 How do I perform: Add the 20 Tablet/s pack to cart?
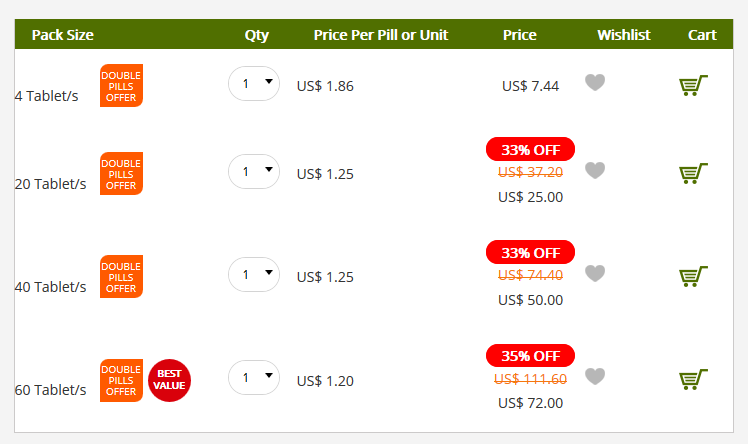coord(693,173)
